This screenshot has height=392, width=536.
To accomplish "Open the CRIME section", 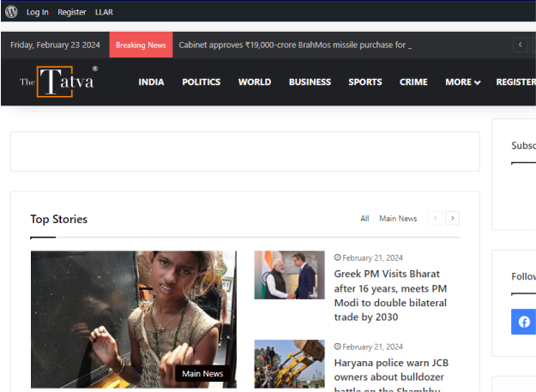I will click(x=413, y=82).
